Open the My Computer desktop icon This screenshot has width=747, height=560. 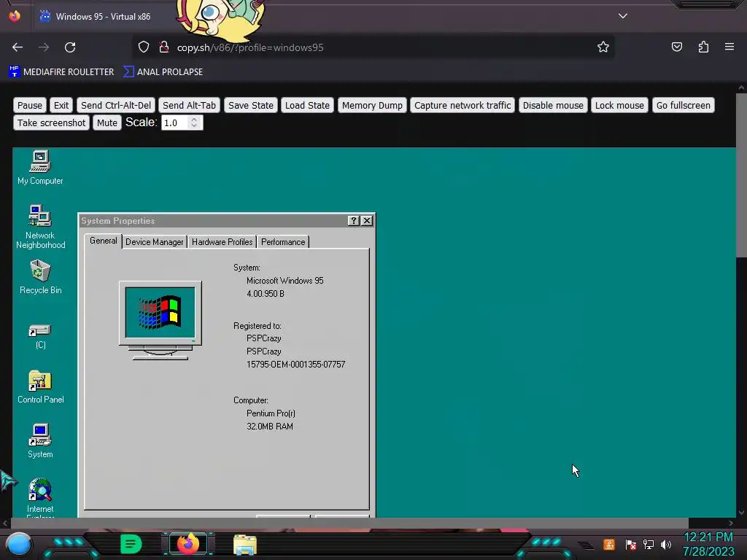(40, 167)
